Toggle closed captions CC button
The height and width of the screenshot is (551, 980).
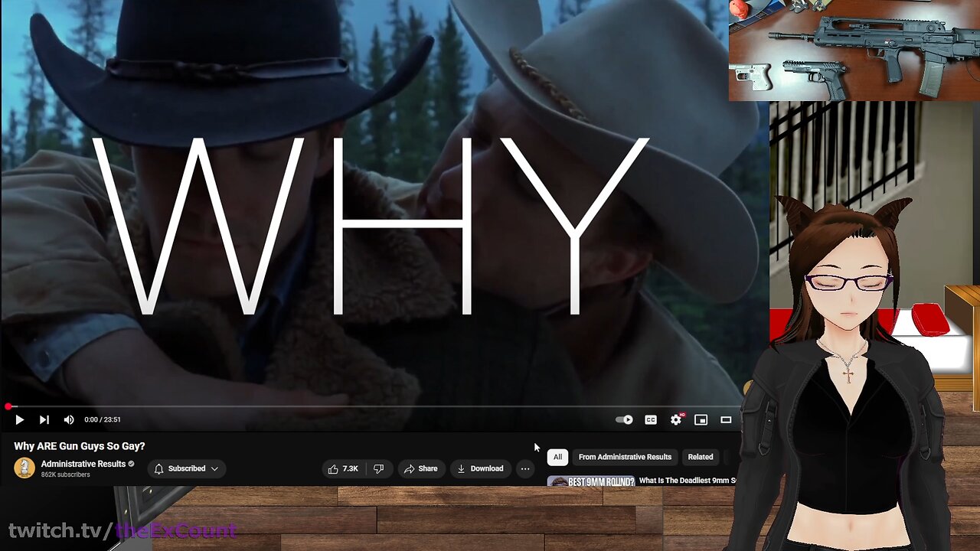pos(650,419)
